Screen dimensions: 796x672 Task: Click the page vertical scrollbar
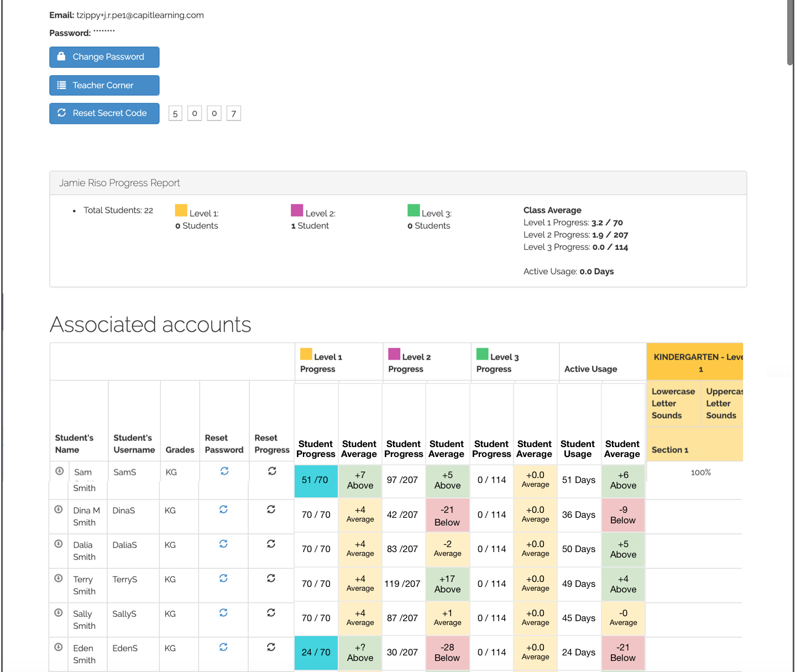790,33
